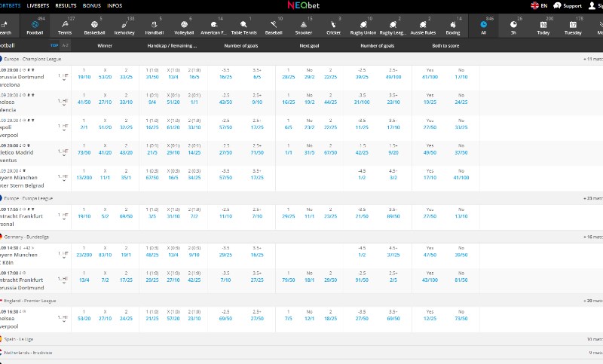Expand Netherlands - Eredivisie league row
This screenshot has height=364, width=603.
click(x=301, y=353)
